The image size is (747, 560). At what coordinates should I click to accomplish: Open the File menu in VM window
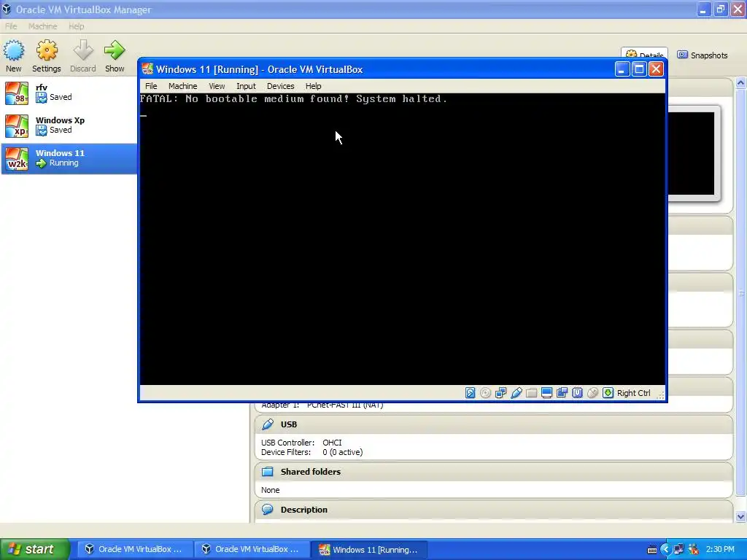[x=151, y=86]
